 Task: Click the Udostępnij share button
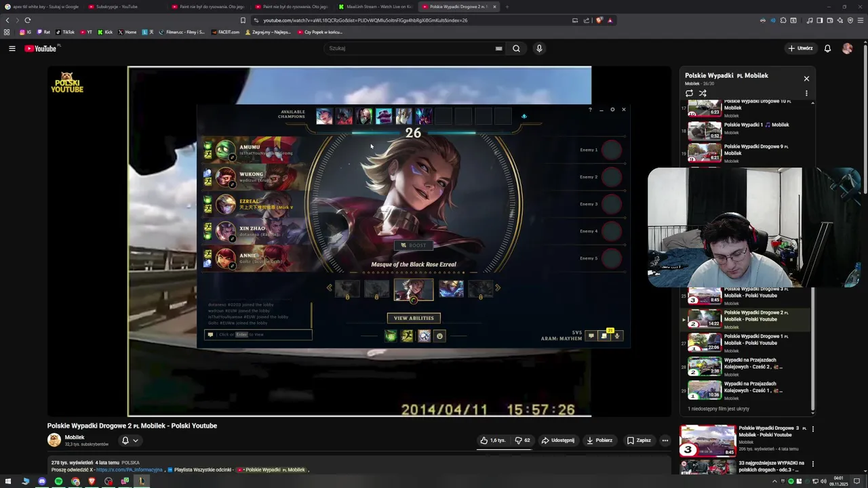tap(557, 440)
